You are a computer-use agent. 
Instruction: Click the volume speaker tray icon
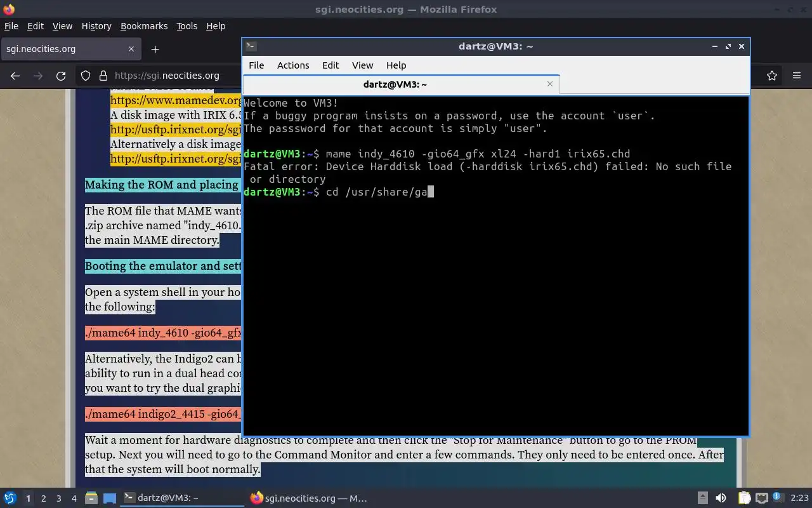click(x=721, y=498)
